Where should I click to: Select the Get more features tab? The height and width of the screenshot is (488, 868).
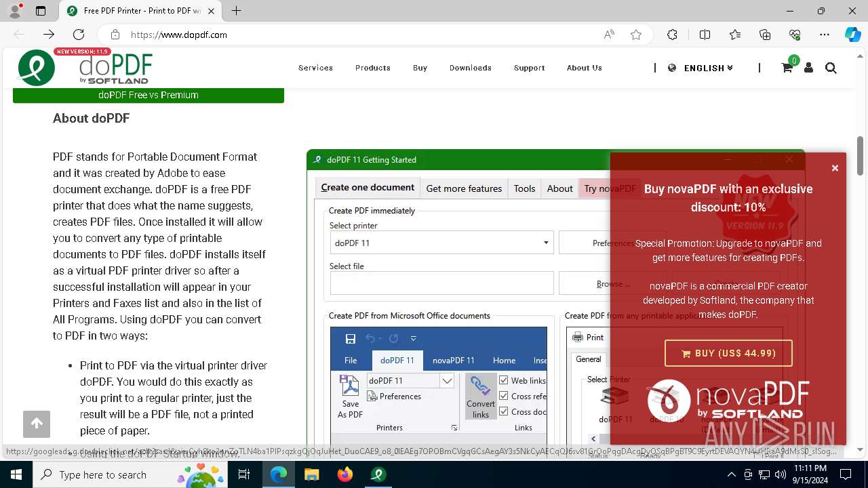464,188
